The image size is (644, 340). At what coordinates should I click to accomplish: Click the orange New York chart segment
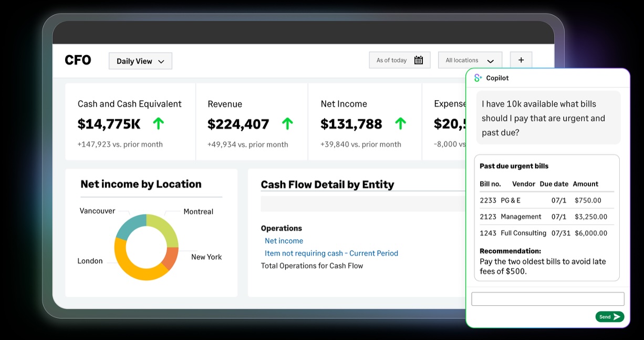click(171, 257)
